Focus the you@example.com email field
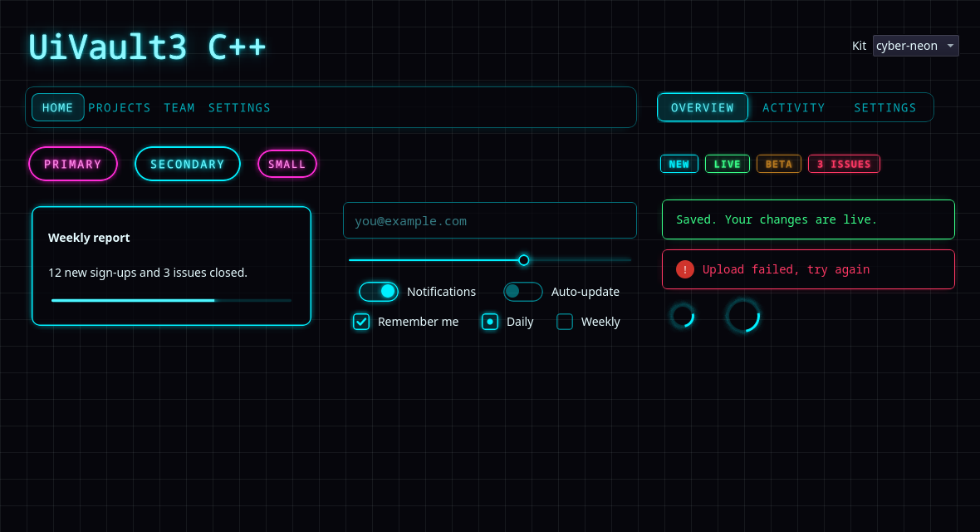The width and height of the screenshot is (980, 532). point(490,220)
